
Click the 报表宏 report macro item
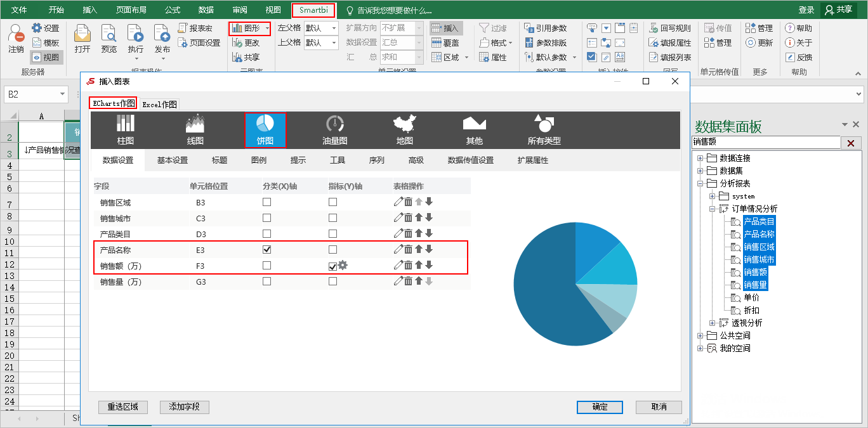click(x=195, y=28)
